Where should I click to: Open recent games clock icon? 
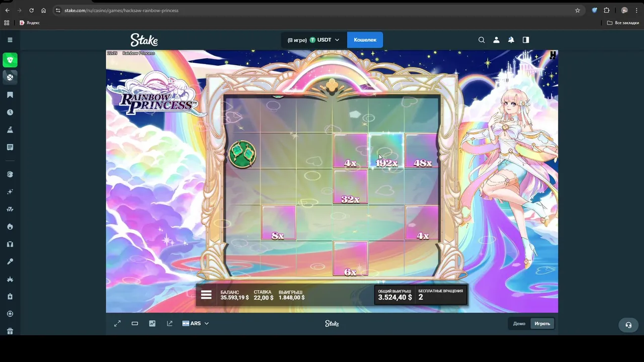(10, 113)
